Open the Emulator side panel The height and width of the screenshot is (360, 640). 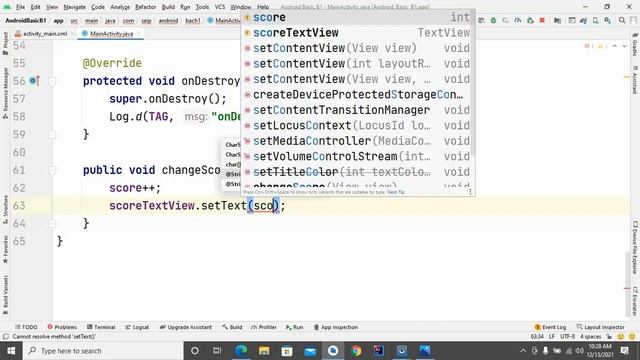pyautogui.click(x=635, y=301)
